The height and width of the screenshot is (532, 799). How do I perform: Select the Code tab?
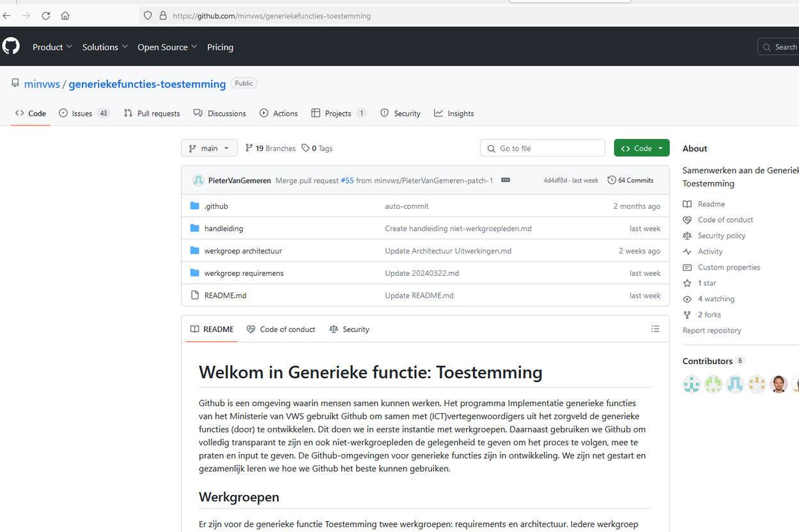coord(31,113)
